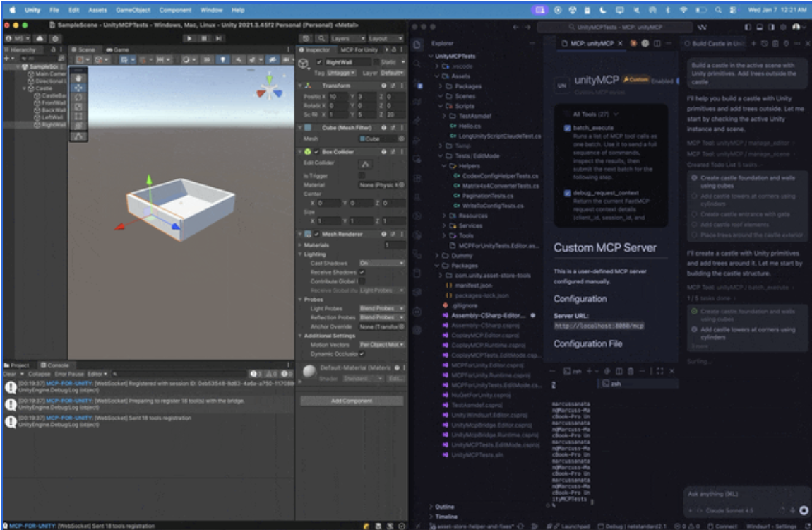The width and height of the screenshot is (812, 530).
Task: Click macOS Spotlight search icon
Action: coord(718,10)
